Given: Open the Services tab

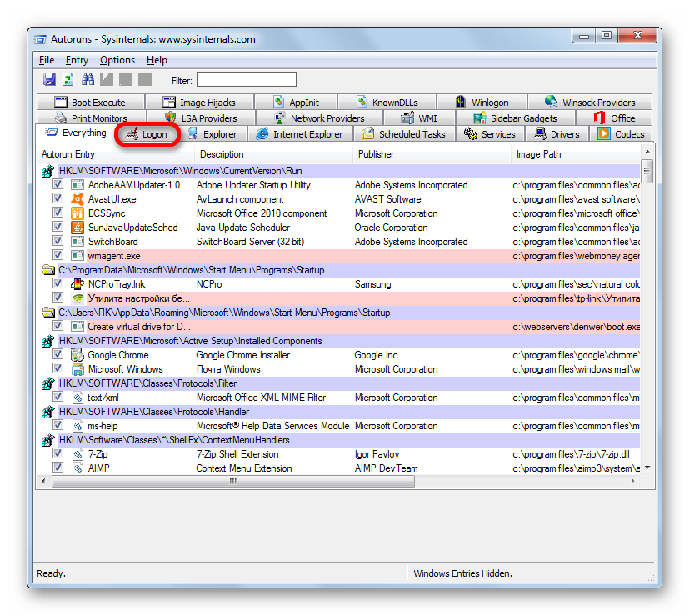Looking at the screenshot, I should click(490, 134).
